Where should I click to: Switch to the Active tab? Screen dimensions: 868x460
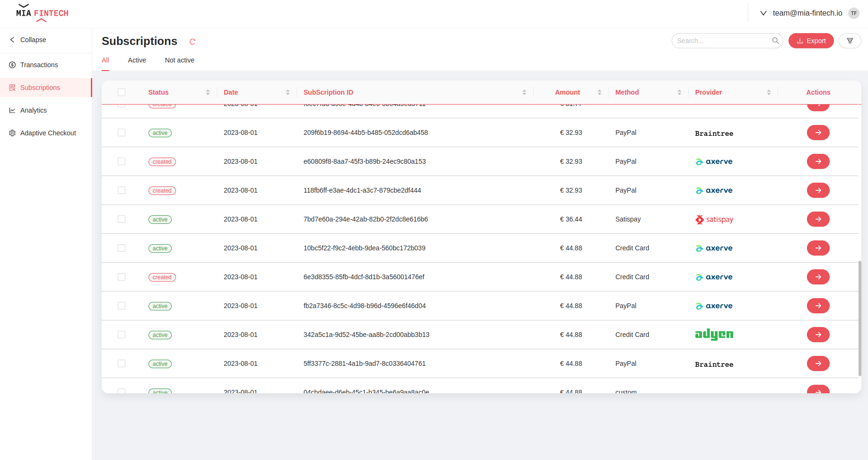137,60
